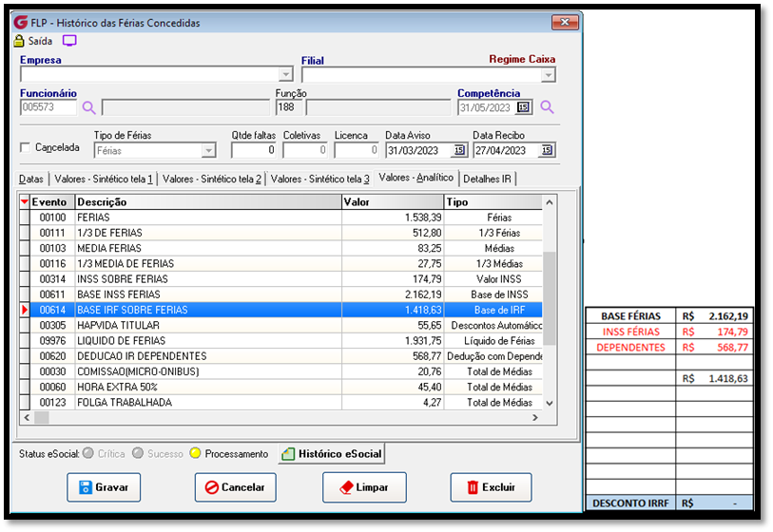
Task: Open the Filial dropdown
Action: (549, 75)
